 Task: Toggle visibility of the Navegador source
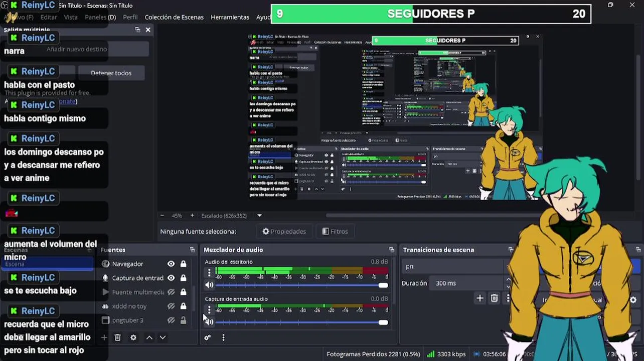[171, 264]
